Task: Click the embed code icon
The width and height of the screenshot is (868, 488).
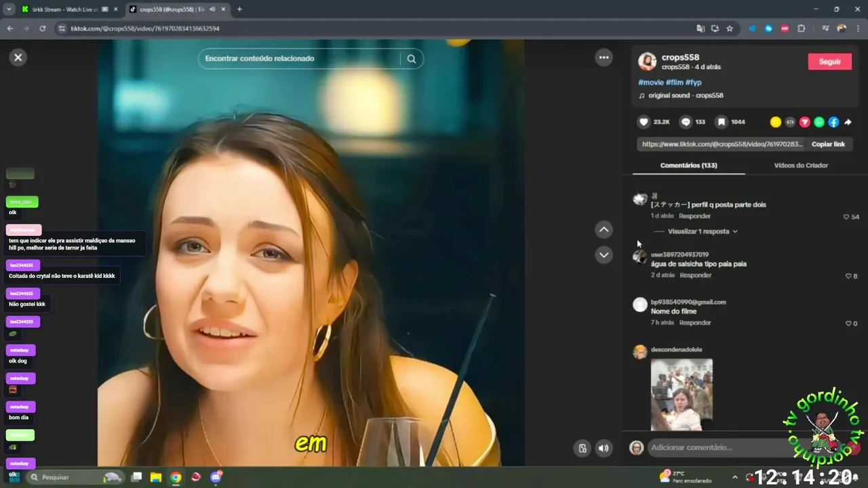Action: [790, 122]
